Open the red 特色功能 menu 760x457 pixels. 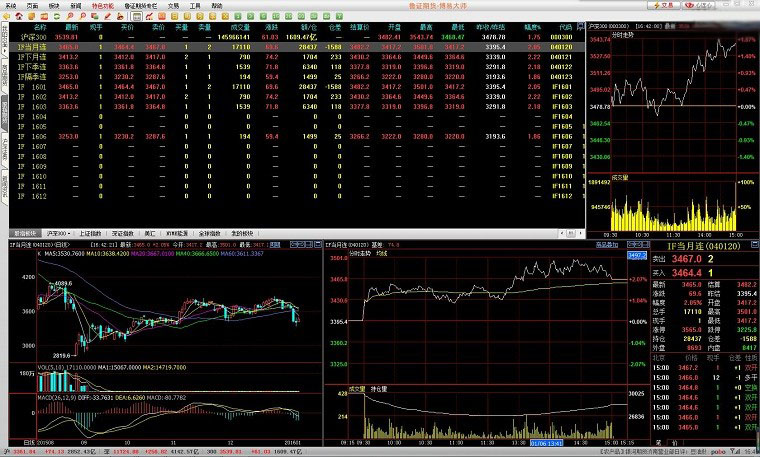click(103, 6)
